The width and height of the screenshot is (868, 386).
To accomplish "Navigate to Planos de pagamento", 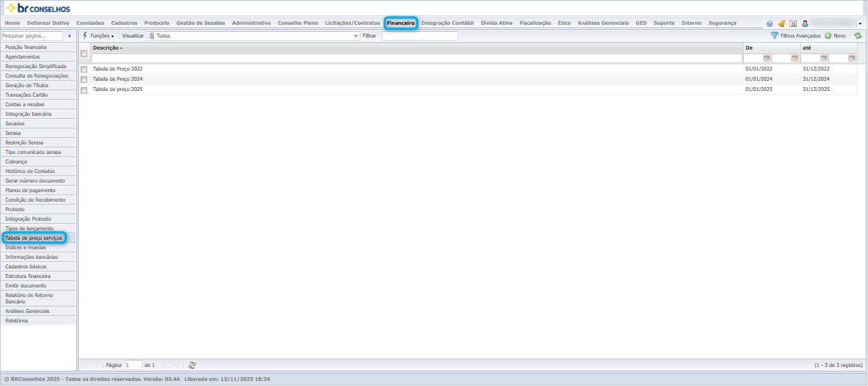I will click(39, 190).
